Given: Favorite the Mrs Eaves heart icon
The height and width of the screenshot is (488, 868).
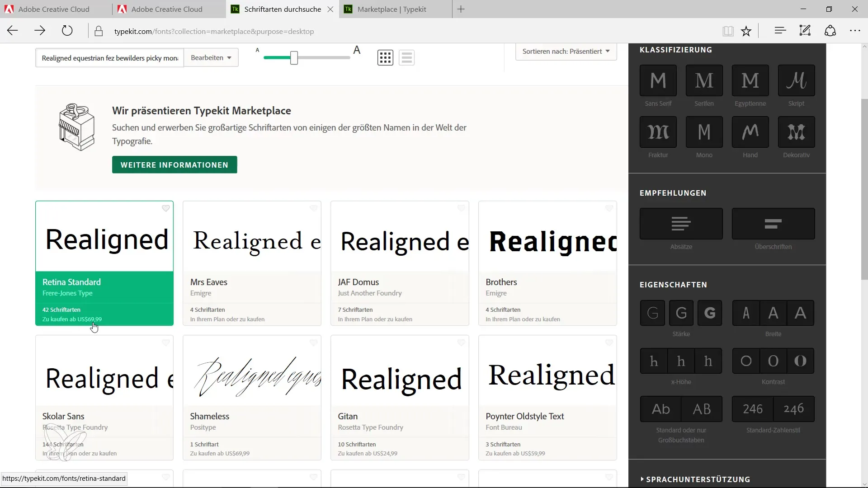Looking at the screenshot, I should [x=313, y=208].
